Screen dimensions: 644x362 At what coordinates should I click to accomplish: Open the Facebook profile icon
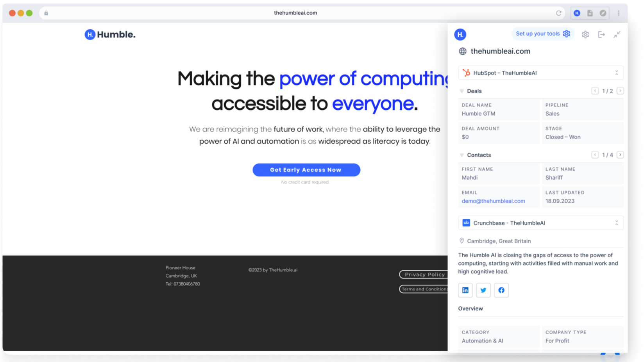tap(501, 290)
